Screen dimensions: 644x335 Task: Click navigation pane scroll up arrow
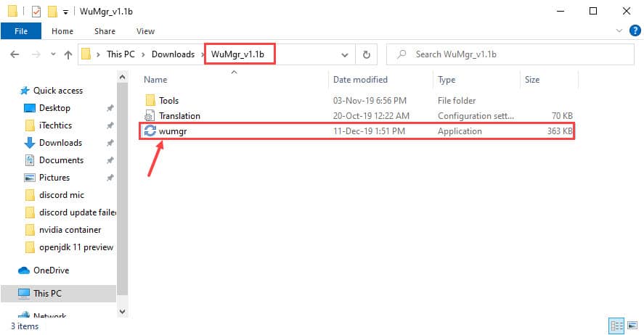point(122,77)
